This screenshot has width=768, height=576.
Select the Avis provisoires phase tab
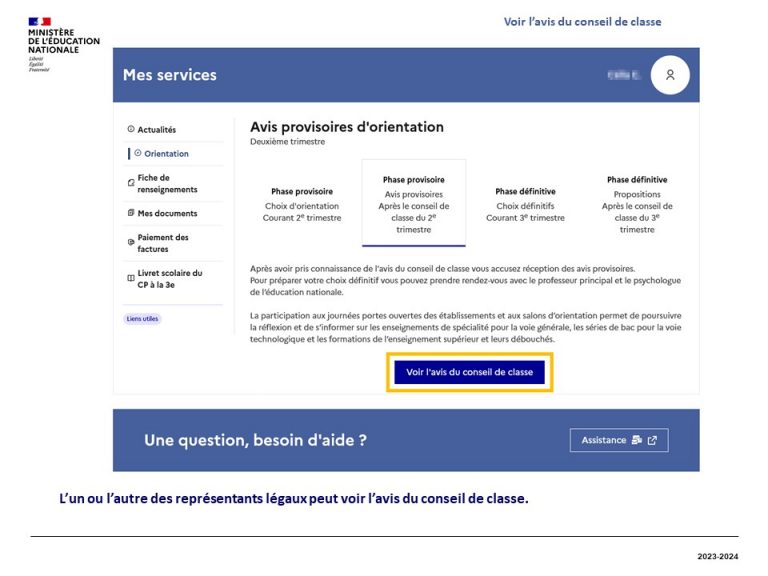(413, 203)
